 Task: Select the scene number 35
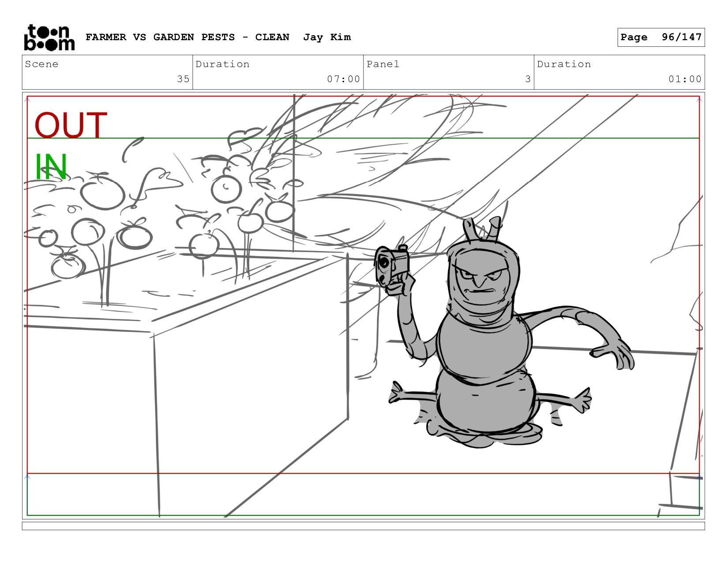click(x=183, y=79)
